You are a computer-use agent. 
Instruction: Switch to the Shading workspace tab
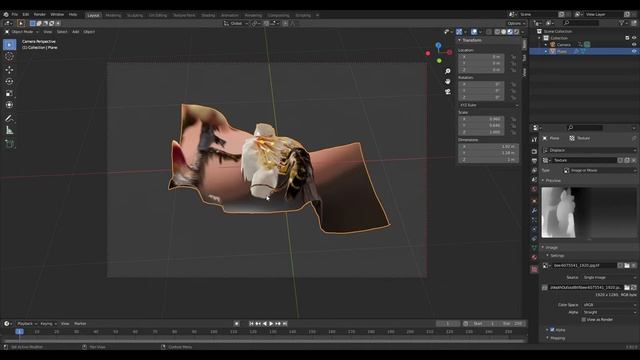pyautogui.click(x=208, y=15)
